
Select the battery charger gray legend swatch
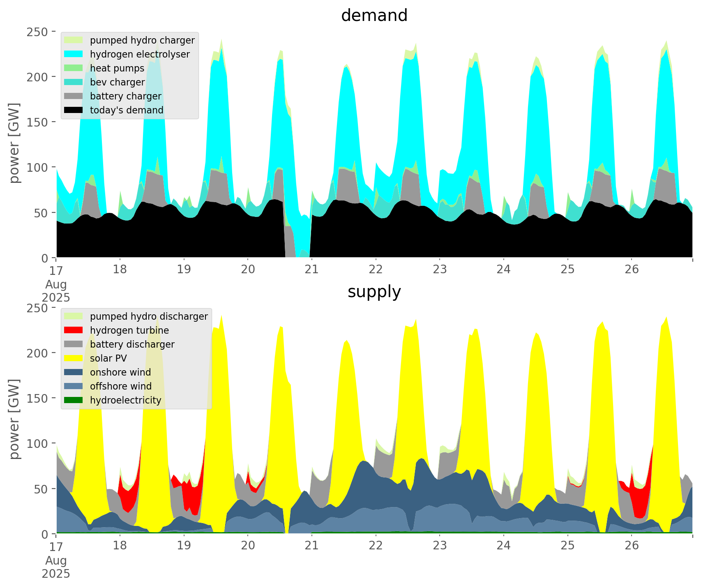pyautogui.click(x=74, y=96)
